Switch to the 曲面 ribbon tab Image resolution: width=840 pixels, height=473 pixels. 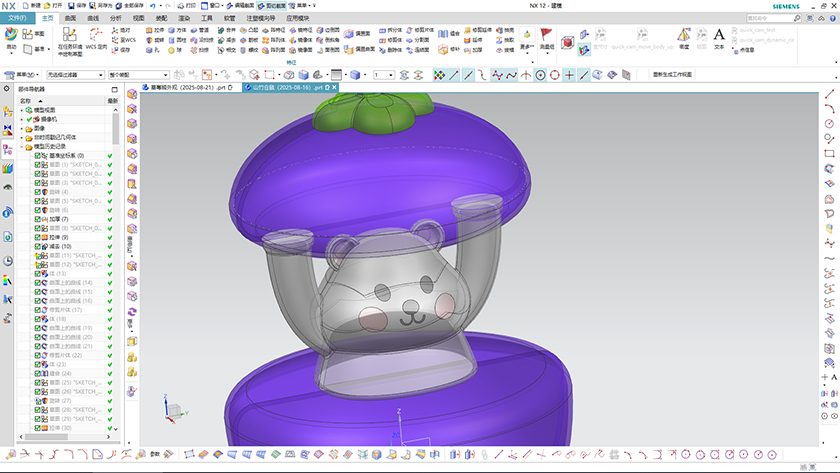tap(69, 18)
